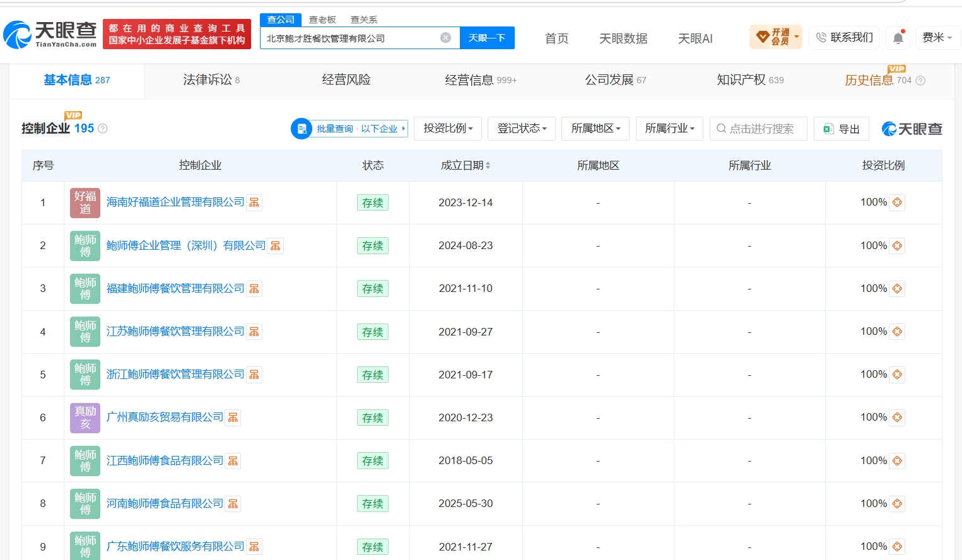962x560 pixels.
Task: Click help icon next to 历史信息
Action: click(x=920, y=81)
